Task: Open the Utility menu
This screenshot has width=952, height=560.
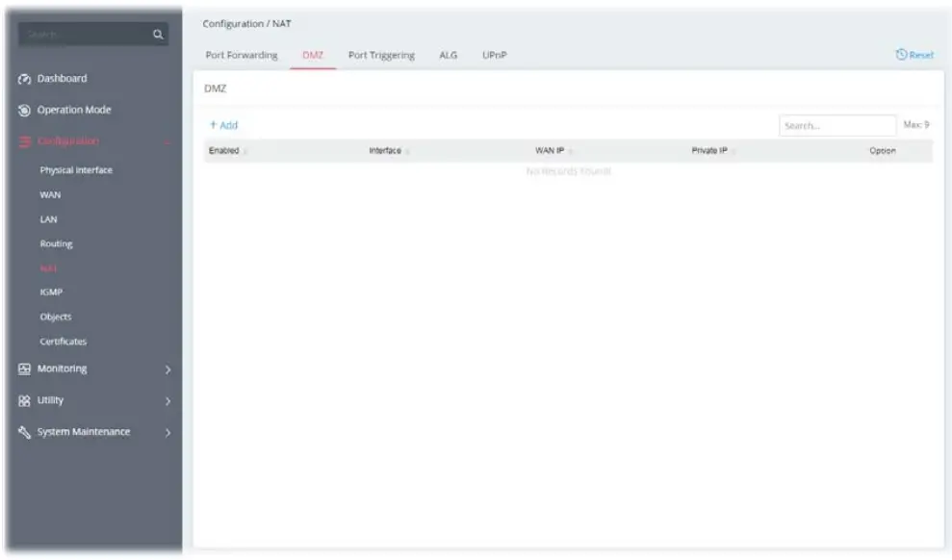Action: [50, 400]
